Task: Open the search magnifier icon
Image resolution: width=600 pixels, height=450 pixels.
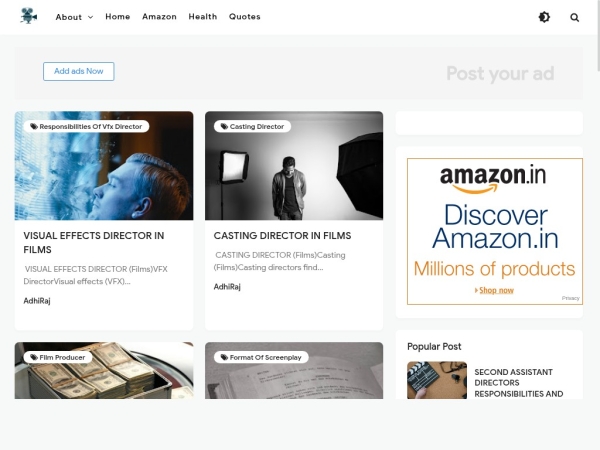Action: point(574,17)
